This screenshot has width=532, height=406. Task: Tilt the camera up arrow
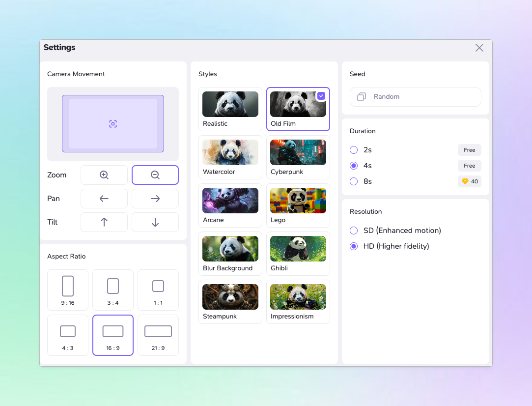pyautogui.click(x=104, y=222)
